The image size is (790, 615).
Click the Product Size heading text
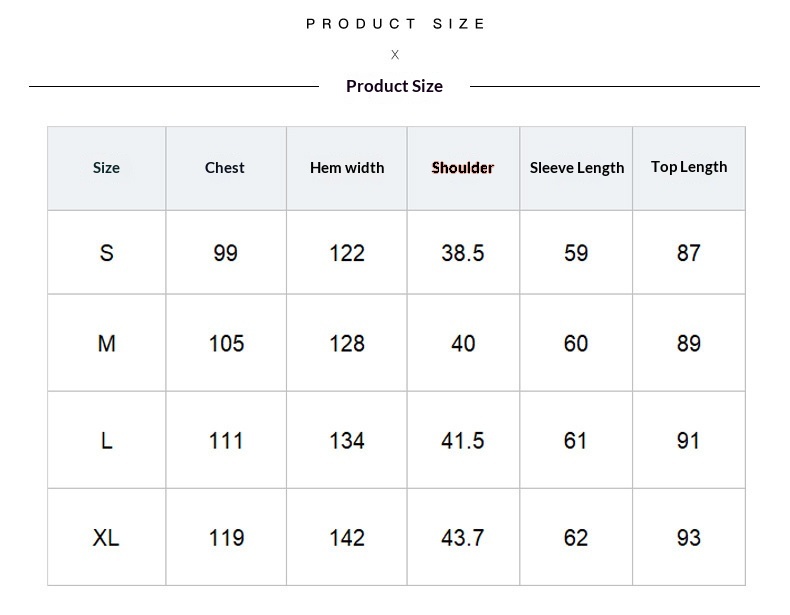coord(394,86)
